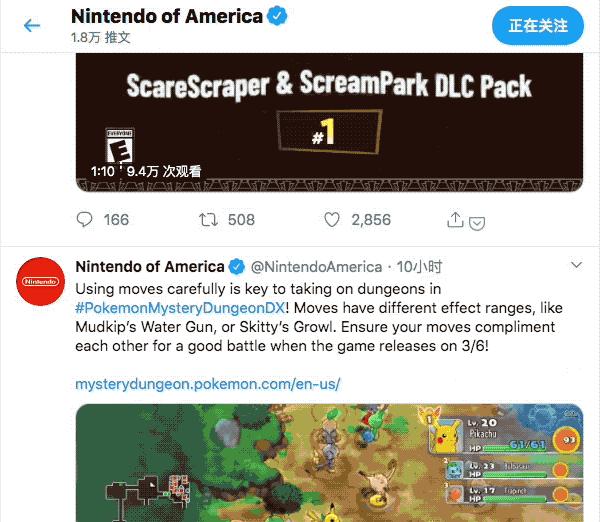Click the tweet's blue verified checkmark
This screenshot has height=522, width=602.
[x=237, y=267]
